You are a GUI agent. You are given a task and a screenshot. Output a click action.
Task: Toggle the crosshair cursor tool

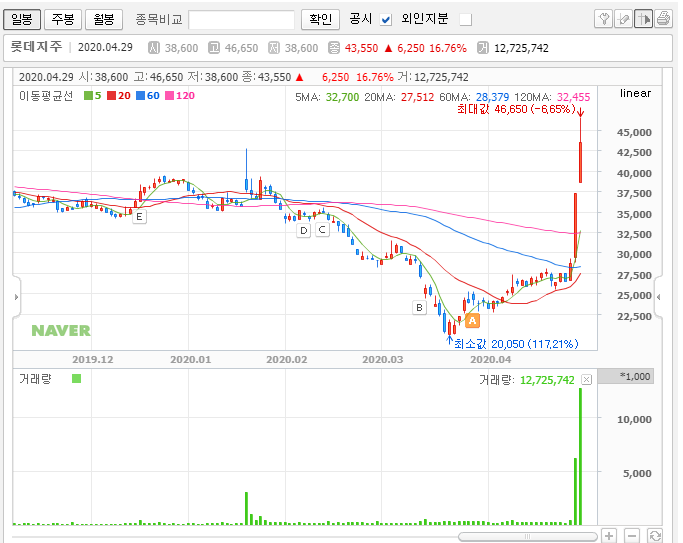(x=643, y=19)
